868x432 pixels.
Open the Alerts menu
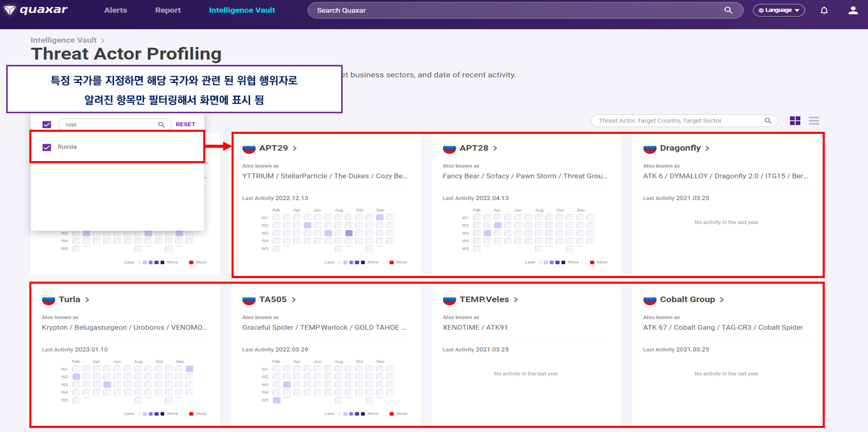pyautogui.click(x=115, y=10)
